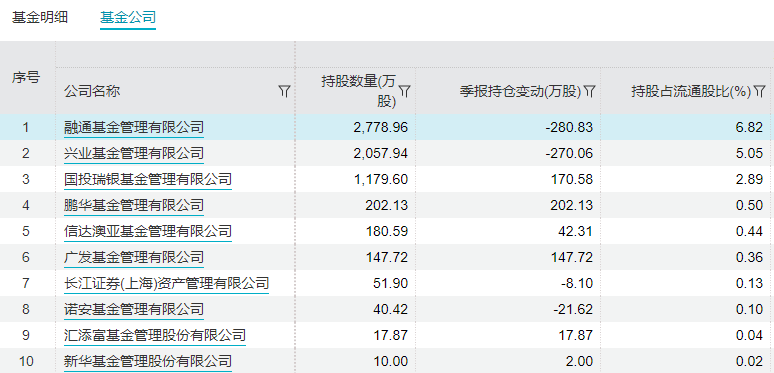The height and width of the screenshot is (373, 774).
Task: Open 新华基金管理股份有限公司 link
Action: click(148, 361)
